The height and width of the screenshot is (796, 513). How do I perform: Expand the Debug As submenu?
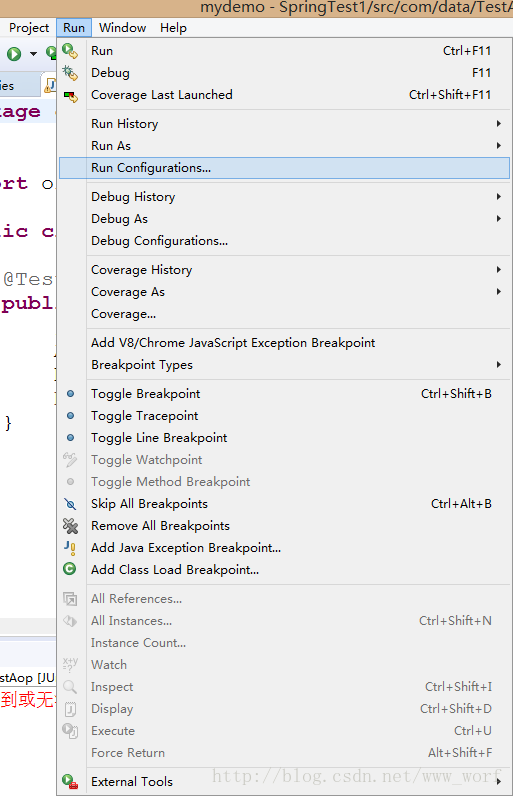tap(284, 219)
